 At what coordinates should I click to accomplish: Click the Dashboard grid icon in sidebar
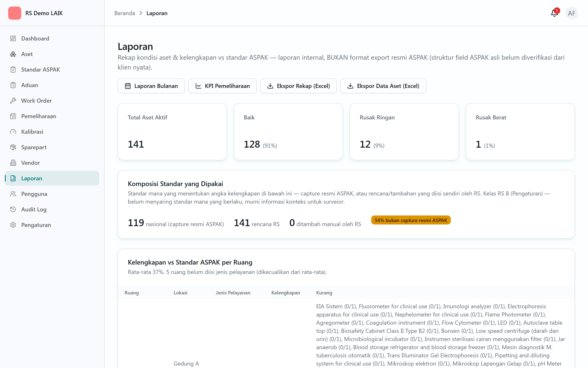(13, 38)
